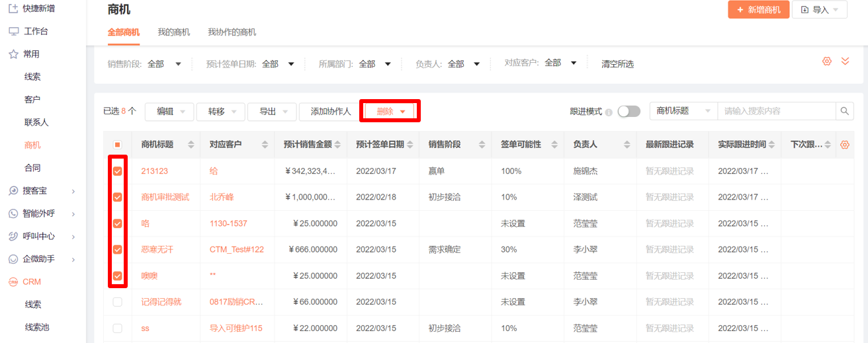Sort by 负责人 column
This screenshot has width=868, height=343.
click(627, 145)
